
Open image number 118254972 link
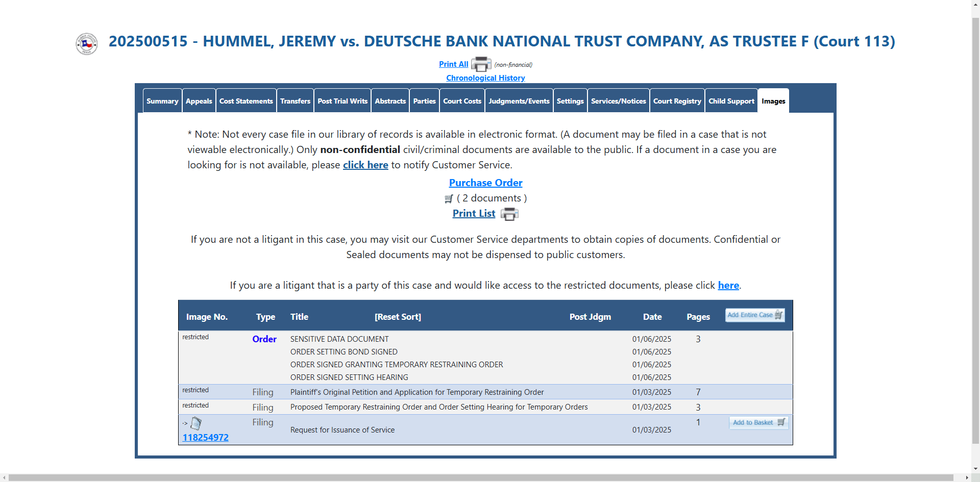tap(206, 438)
